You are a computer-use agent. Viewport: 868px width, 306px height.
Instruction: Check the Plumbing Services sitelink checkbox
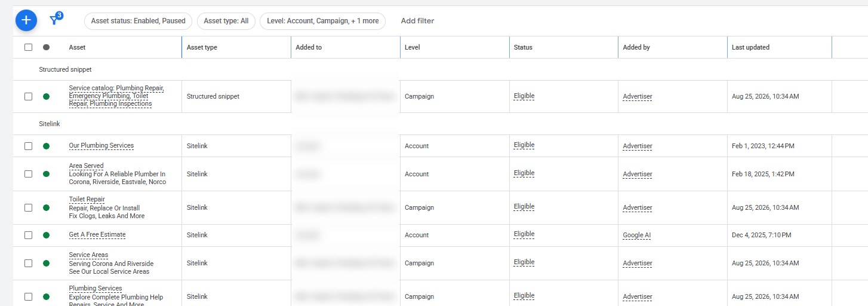[28, 296]
